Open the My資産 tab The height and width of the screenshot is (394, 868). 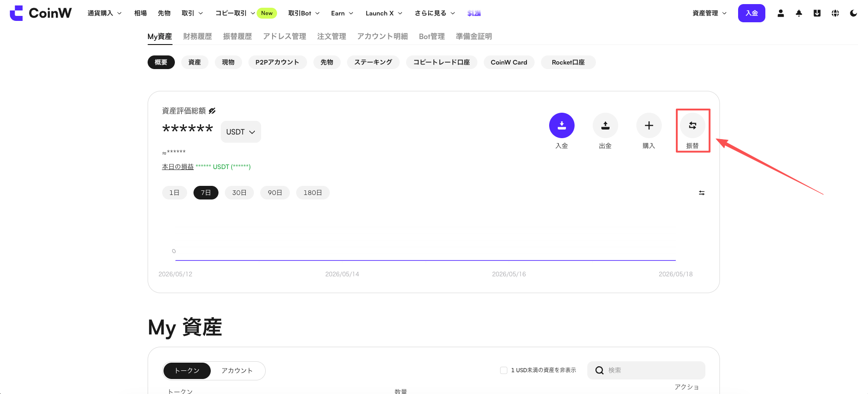click(x=160, y=36)
